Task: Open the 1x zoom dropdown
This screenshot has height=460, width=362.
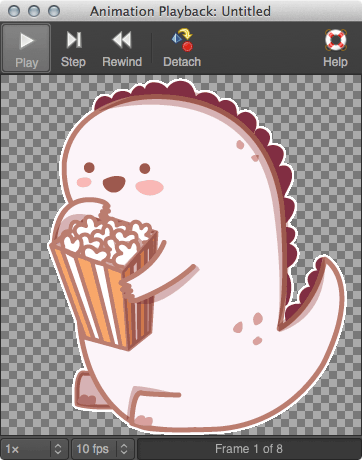Action: click(35, 449)
